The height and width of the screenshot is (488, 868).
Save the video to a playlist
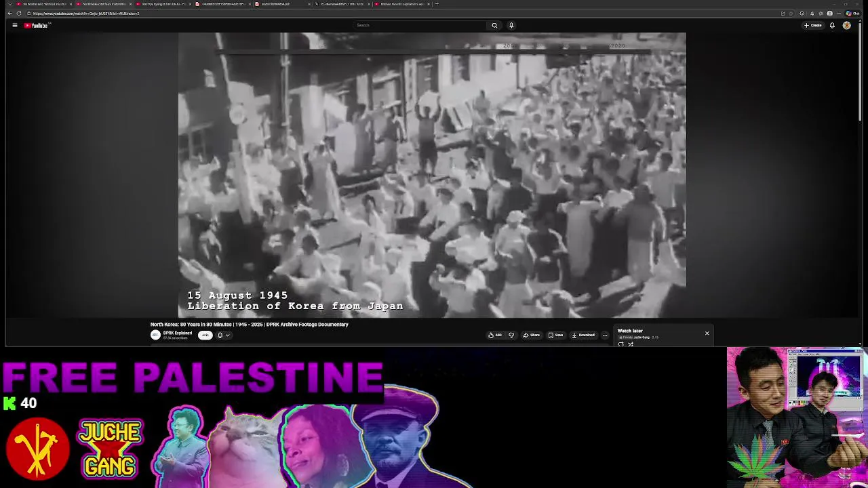click(x=555, y=335)
